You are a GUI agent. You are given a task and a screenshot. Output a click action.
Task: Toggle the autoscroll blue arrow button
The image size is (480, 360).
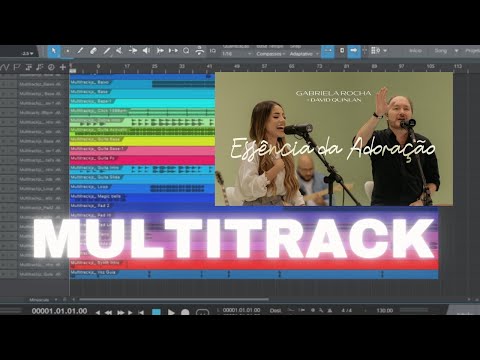354,51
